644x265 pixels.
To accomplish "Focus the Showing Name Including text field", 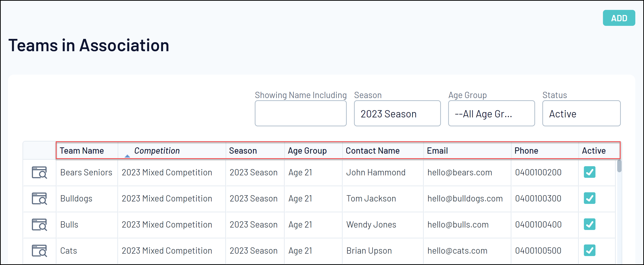I will pyautogui.click(x=300, y=114).
